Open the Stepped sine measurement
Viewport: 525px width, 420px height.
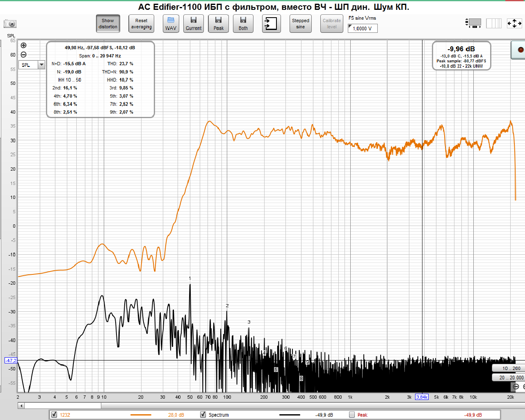point(301,24)
